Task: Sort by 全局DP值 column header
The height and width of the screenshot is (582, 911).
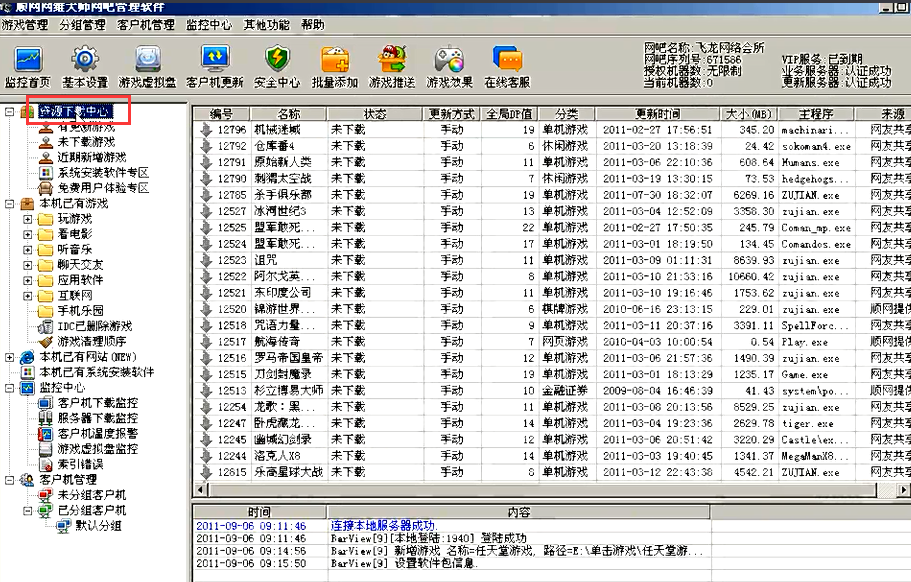Action: 510,114
